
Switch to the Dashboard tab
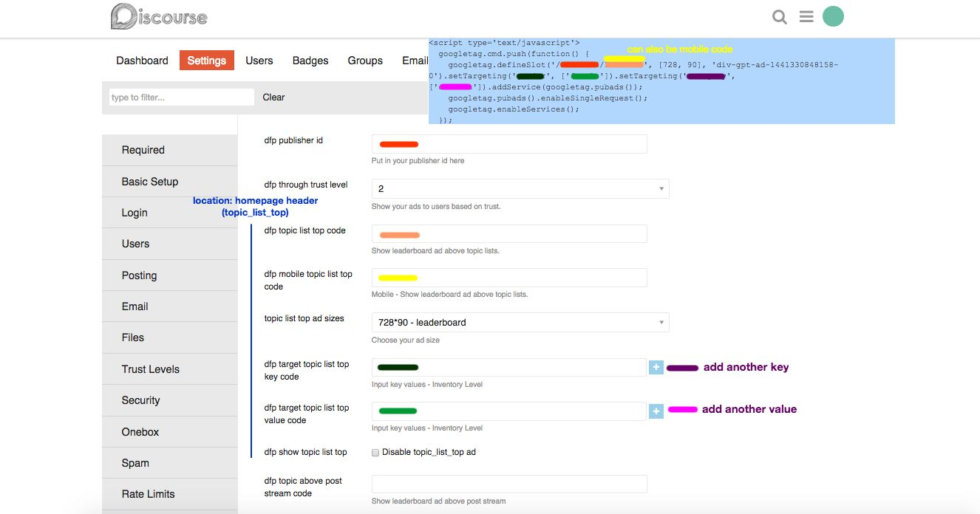tap(142, 61)
